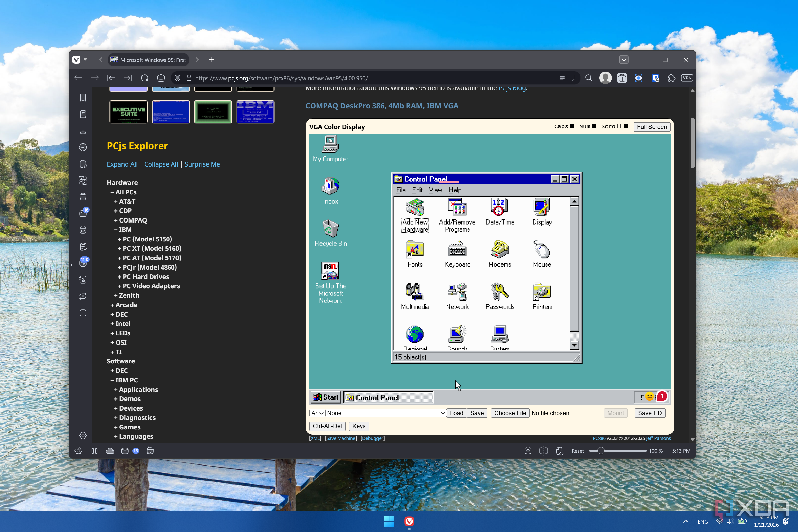Click the Expand All link
This screenshot has height=532, width=798.
[x=122, y=164]
